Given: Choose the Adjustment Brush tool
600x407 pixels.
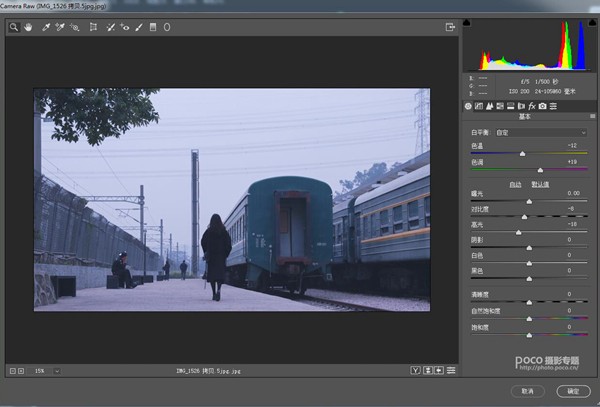Looking at the screenshot, I should coord(139,27).
